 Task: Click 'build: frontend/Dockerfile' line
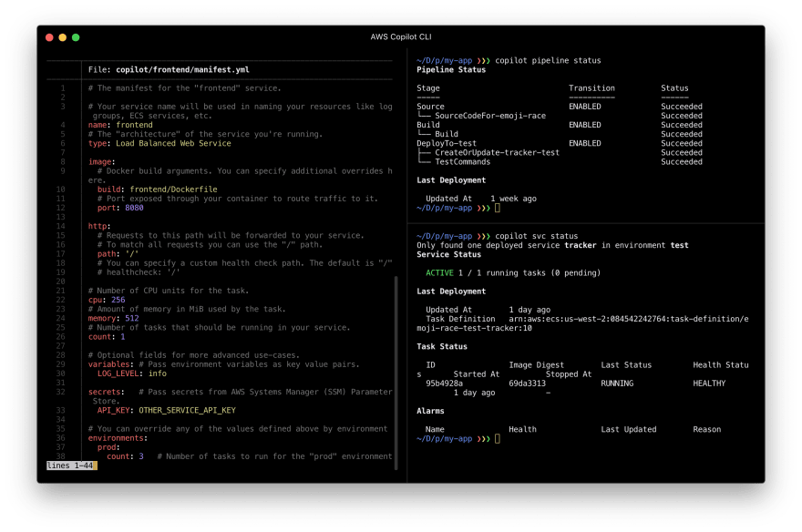coord(157,189)
